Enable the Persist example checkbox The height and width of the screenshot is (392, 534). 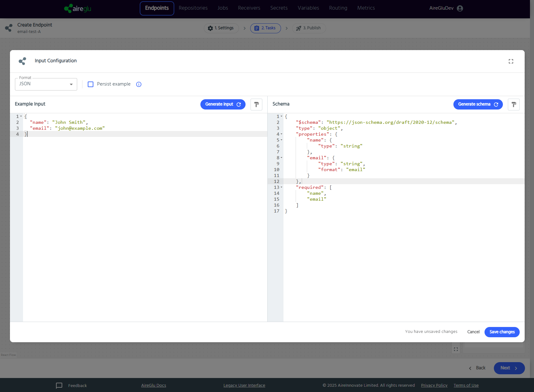[x=91, y=84]
